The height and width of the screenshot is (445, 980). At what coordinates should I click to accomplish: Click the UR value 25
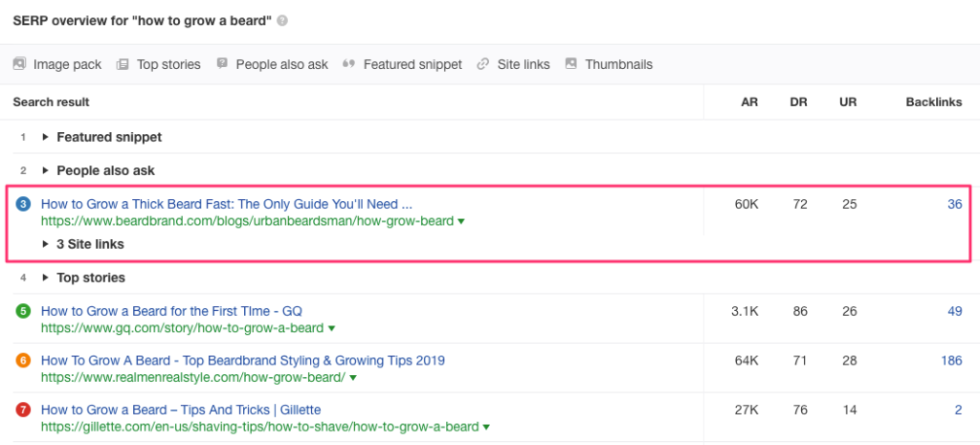[x=850, y=204]
